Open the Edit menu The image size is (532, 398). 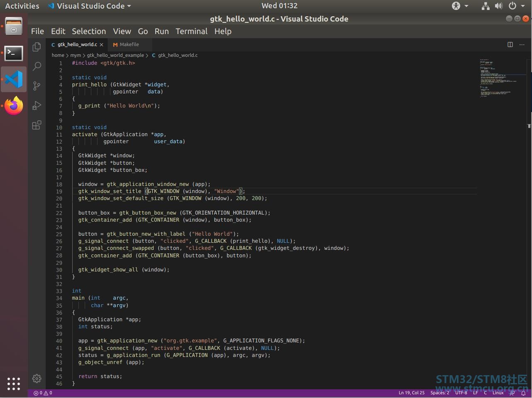(x=58, y=31)
